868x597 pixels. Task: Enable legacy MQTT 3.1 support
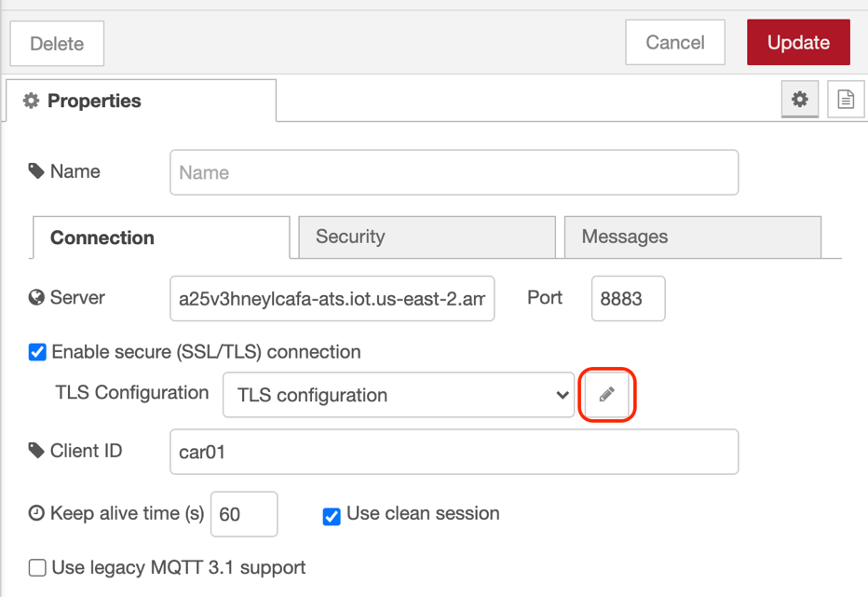[37, 567]
